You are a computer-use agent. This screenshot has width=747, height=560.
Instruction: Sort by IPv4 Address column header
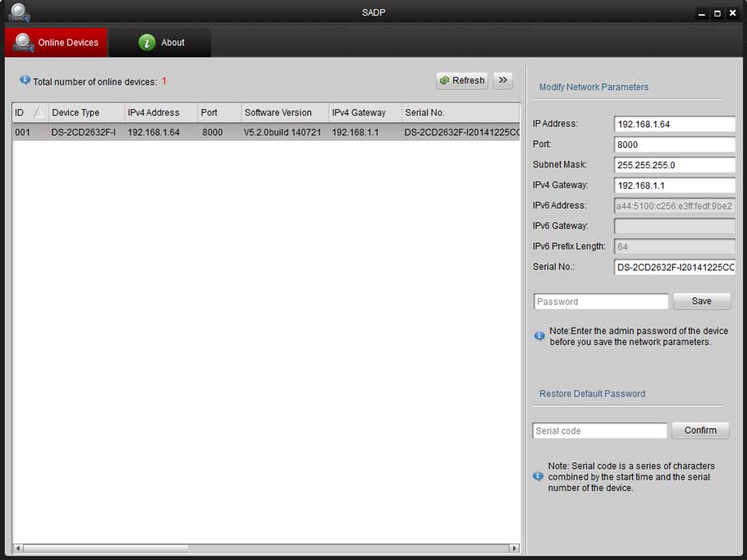pyautogui.click(x=160, y=112)
